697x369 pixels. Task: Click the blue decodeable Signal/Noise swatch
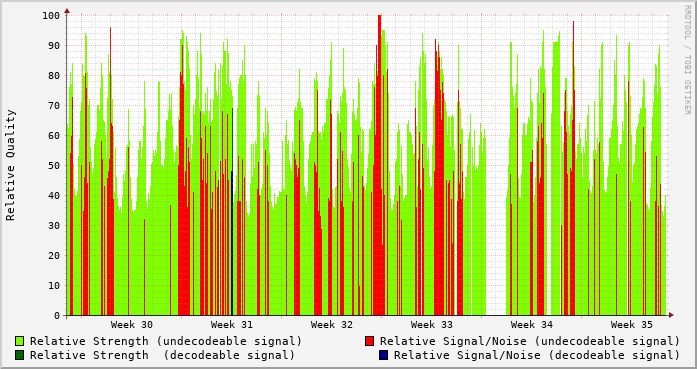pyautogui.click(x=383, y=355)
